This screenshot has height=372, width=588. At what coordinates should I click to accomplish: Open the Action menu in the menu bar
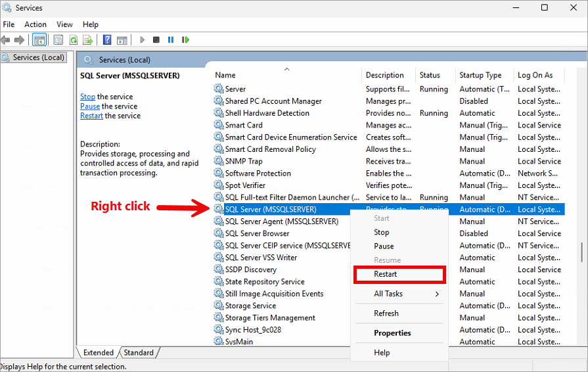tap(35, 24)
